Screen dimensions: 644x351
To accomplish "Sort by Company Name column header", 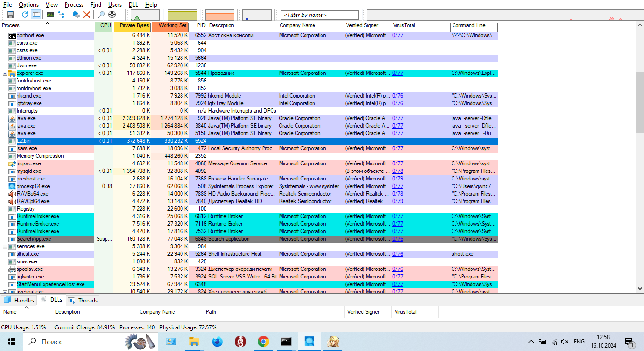I will pyautogui.click(x=311, y=26).
